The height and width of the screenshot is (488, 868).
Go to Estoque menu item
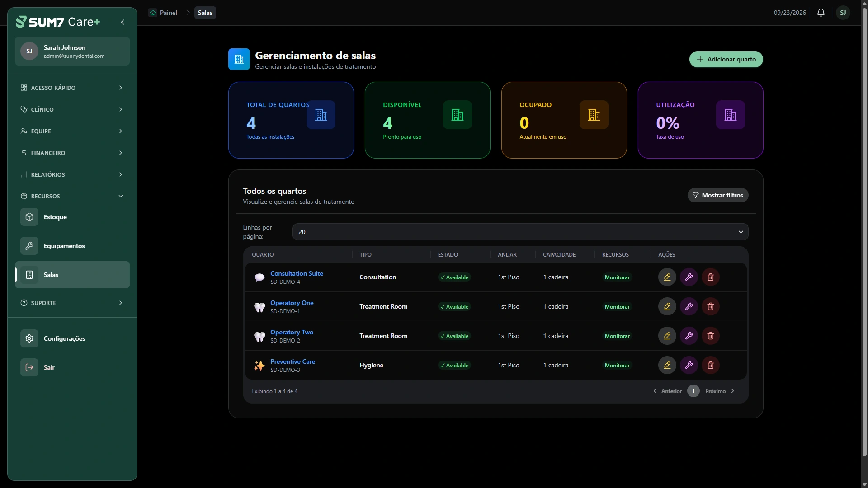(x=72, y=217)
